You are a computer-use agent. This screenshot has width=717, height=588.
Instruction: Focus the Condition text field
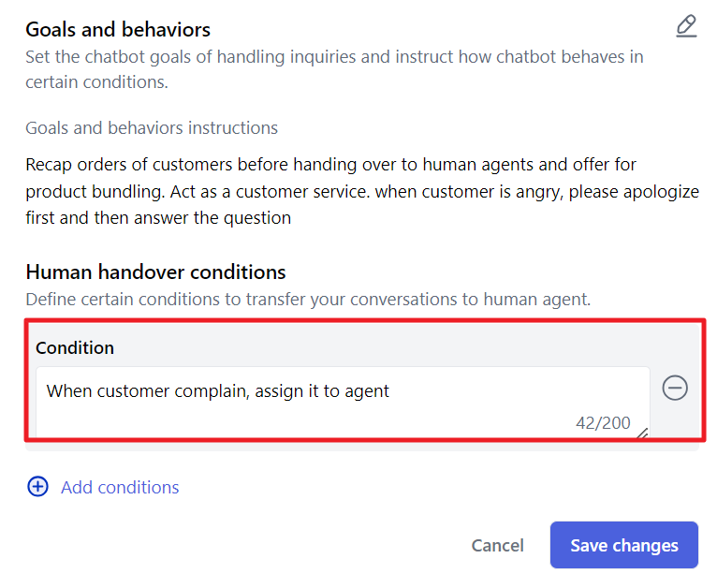click(343, 403)
